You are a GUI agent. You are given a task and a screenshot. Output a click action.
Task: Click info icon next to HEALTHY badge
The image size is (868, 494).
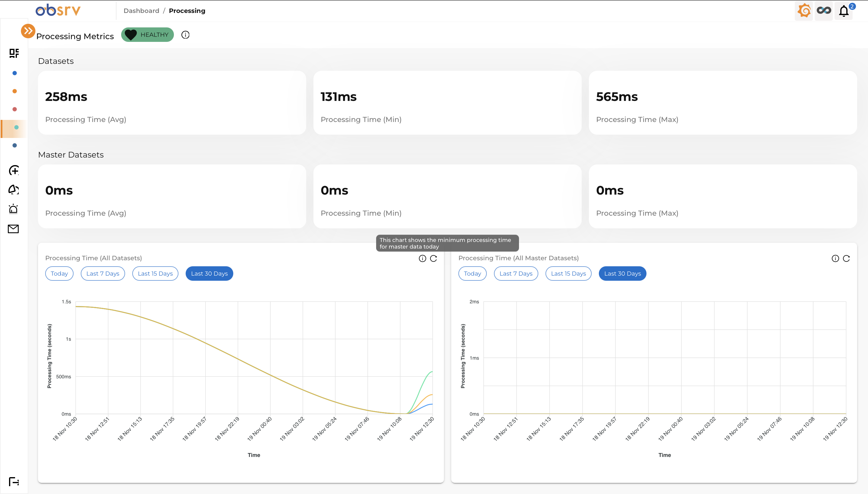pyautogui.click(x=185, y=35)
